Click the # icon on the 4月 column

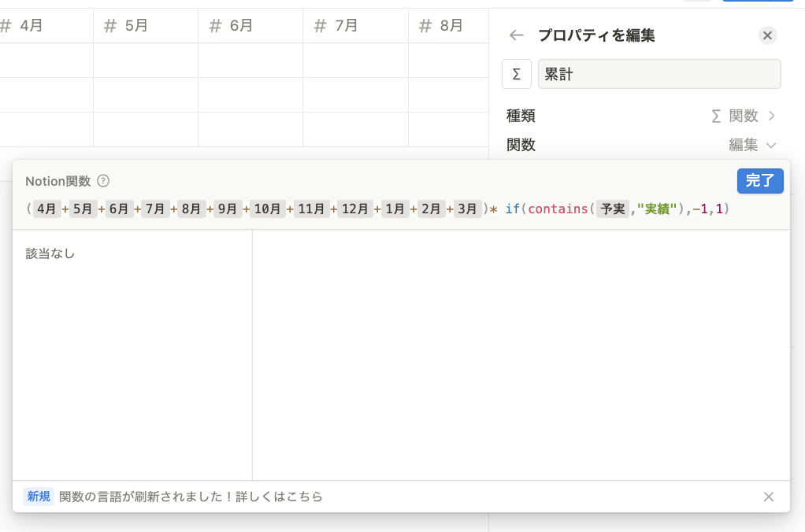point(7,25)
